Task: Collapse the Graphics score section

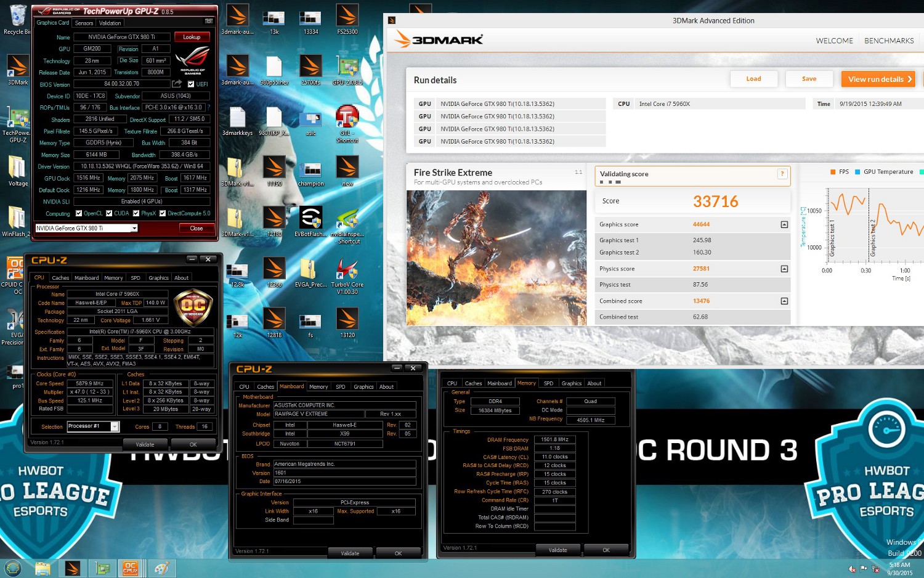Action: 784,224
